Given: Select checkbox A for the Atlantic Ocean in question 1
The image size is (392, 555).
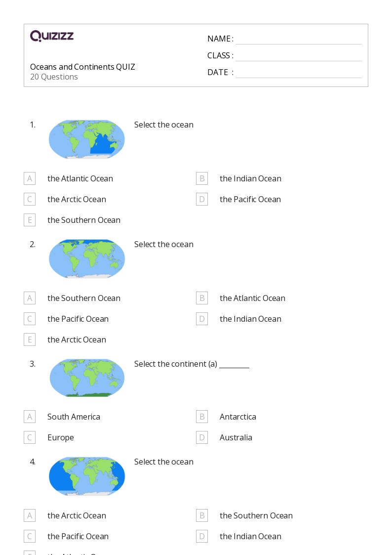Looking at the screenshot, I should [x=30, y=178].
